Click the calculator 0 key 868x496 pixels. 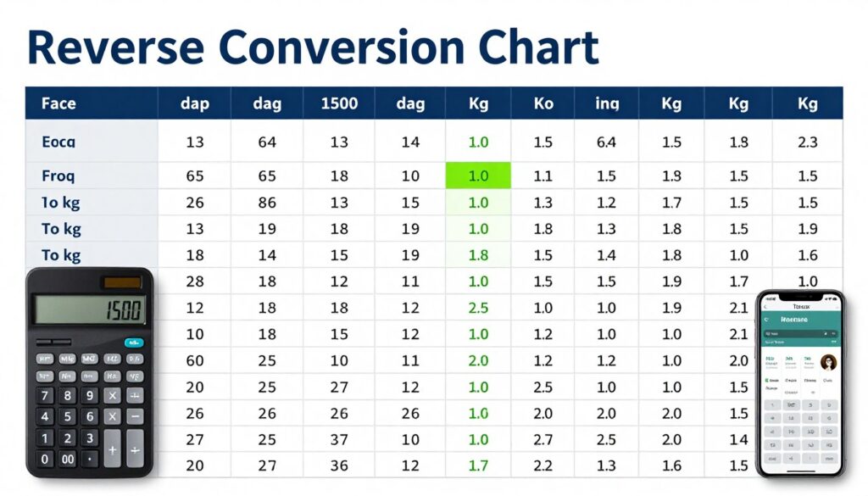coord(45,459)
